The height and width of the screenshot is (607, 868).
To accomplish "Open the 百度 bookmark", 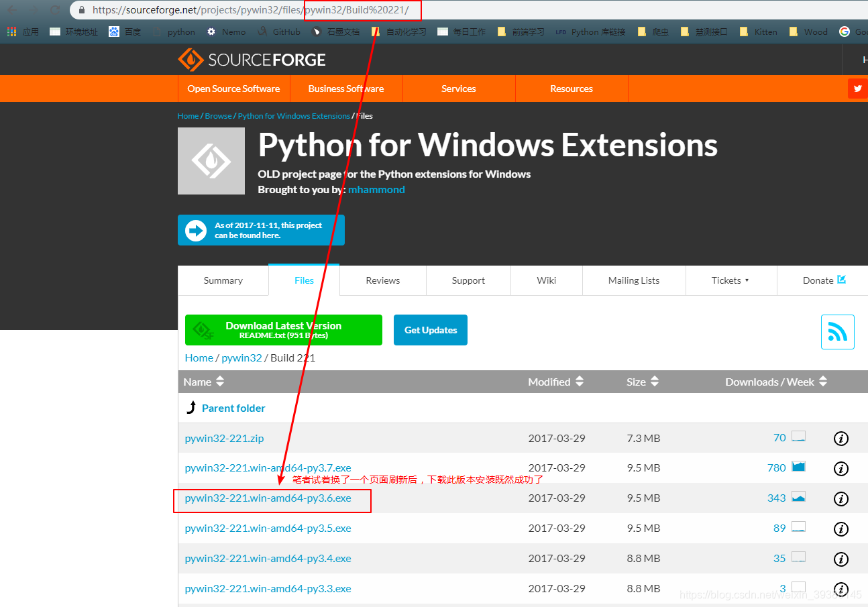I will pos(125,32).
